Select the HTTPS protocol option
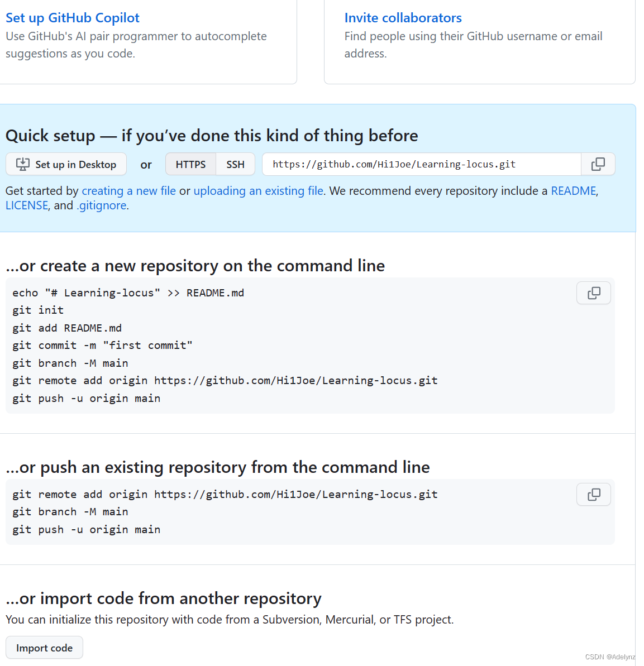Screen dimensions: 644x666 (190, 164)
